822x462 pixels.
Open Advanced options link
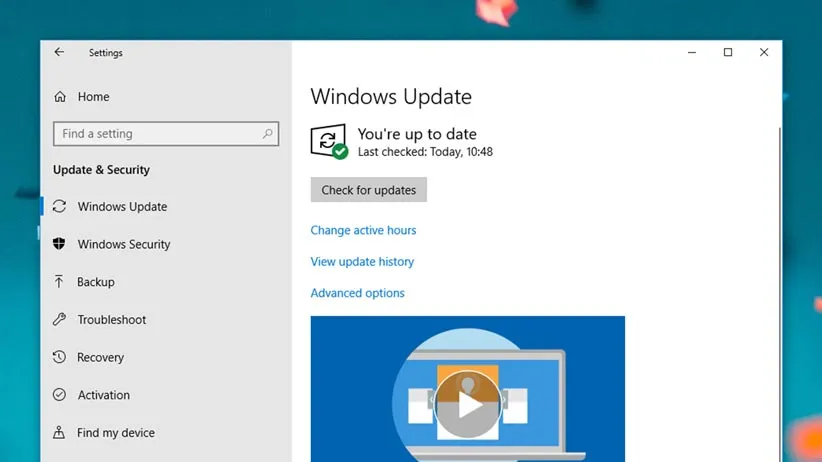click(x=357, y=293)
